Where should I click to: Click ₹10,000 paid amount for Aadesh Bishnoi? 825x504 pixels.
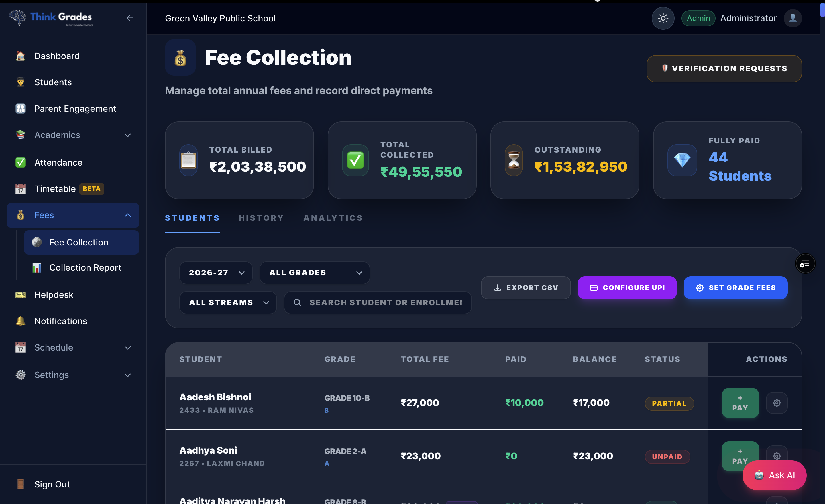coord(524,403)
